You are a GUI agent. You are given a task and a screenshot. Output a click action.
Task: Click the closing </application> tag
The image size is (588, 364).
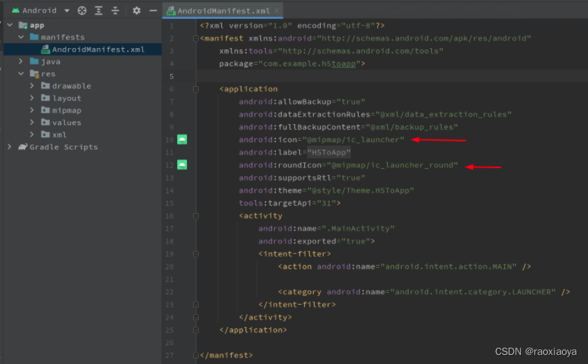[253, 330]
